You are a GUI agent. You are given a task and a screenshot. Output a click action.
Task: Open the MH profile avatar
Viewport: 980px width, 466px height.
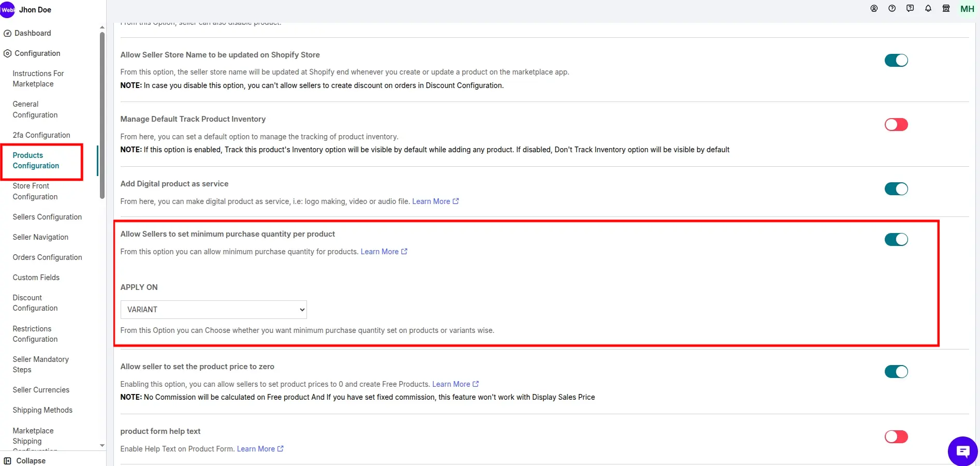point(967,9)
